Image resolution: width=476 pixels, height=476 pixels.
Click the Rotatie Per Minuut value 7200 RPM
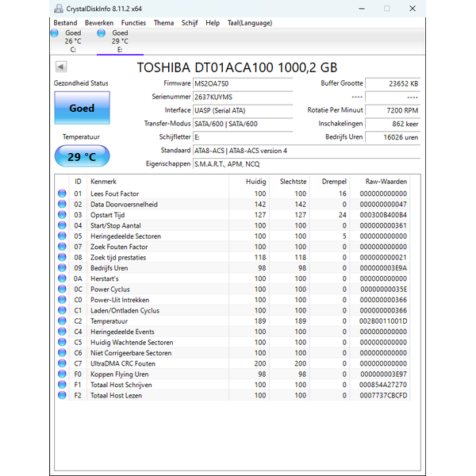[x=393, y=110]
